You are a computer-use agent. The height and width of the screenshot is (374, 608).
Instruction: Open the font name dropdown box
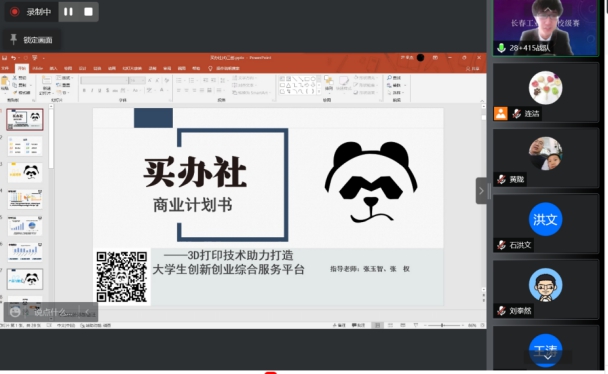click(104, 80)
